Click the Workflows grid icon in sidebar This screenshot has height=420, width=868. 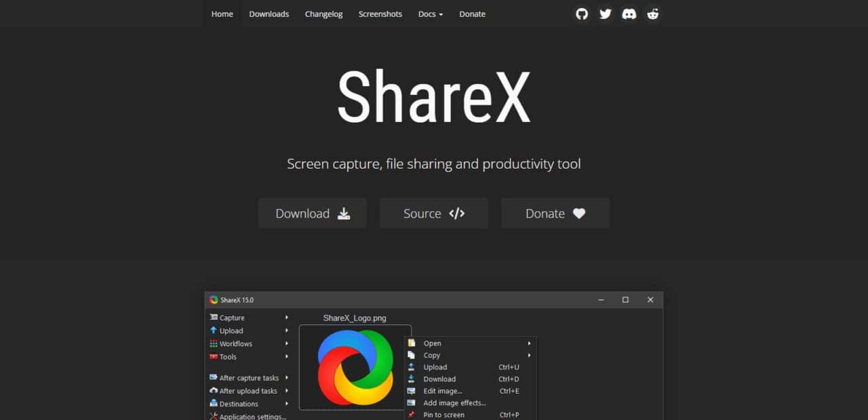click(214, 343)
